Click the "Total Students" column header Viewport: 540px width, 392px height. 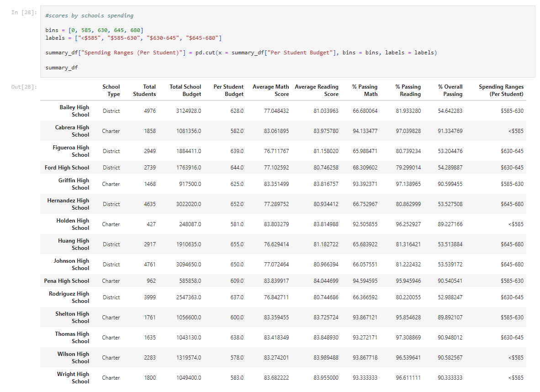pos(144,90)
